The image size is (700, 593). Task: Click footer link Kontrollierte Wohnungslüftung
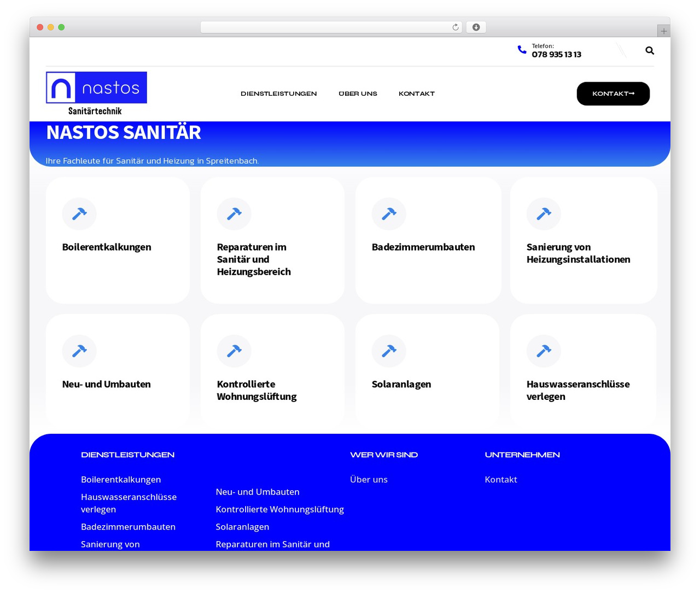coord(279,509)
